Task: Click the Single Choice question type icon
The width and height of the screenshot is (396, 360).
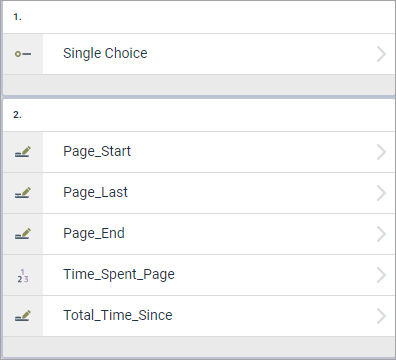Action: pyautogui.click(x=23, y=54)
